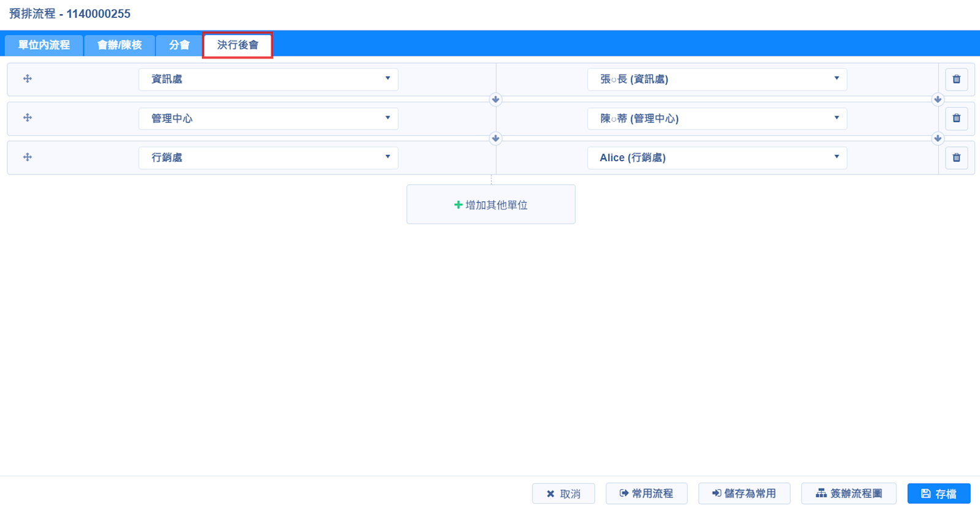Switch to the 會辦/陳核 tab
This screenshot has height=507, width=980.
point(120,45)
